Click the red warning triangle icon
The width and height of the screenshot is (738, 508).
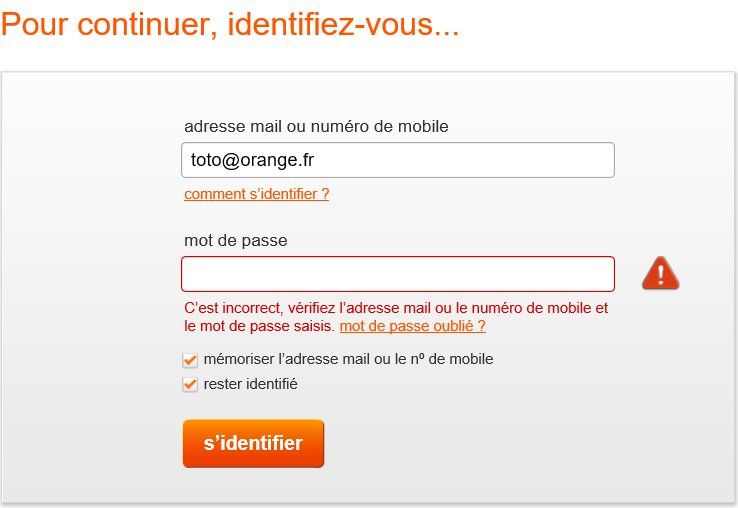pos(660,273)
